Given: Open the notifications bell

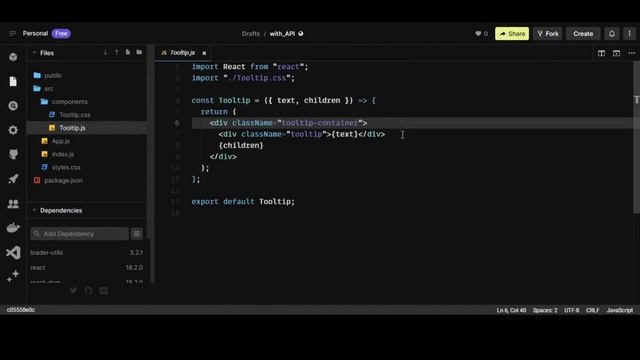Looking at the screenshot, I should tap(611, 33).
